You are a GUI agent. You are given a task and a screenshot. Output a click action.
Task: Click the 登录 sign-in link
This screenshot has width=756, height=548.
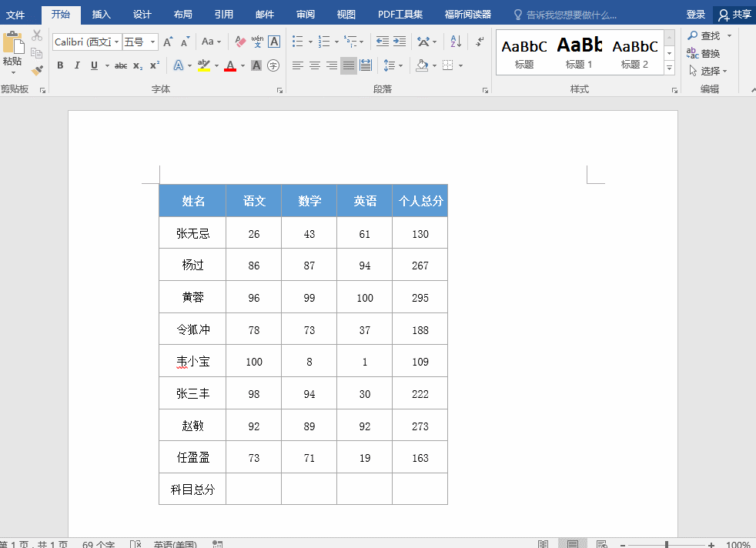pyautogui.click(x=695, y=15)
